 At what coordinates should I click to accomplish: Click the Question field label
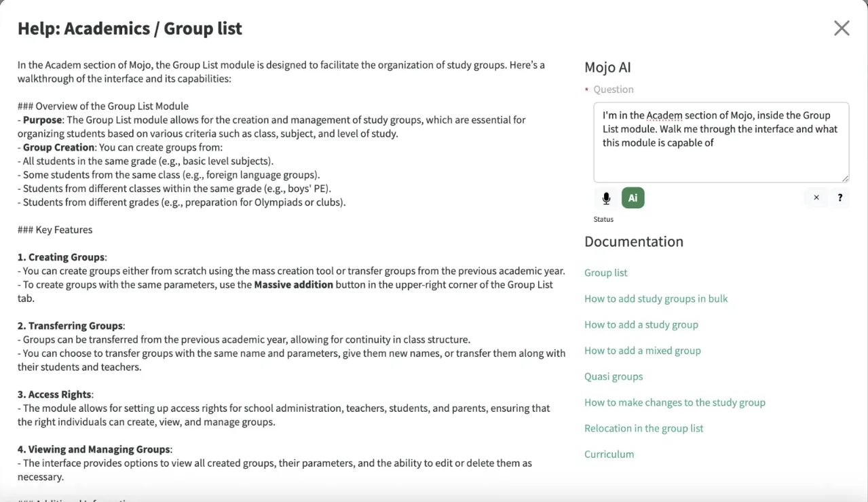coord(614,90)
